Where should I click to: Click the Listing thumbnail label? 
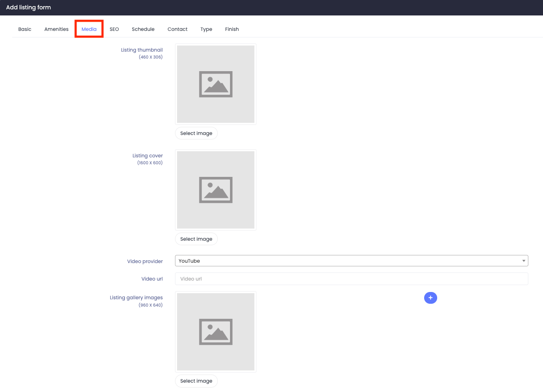click(142, 50)
